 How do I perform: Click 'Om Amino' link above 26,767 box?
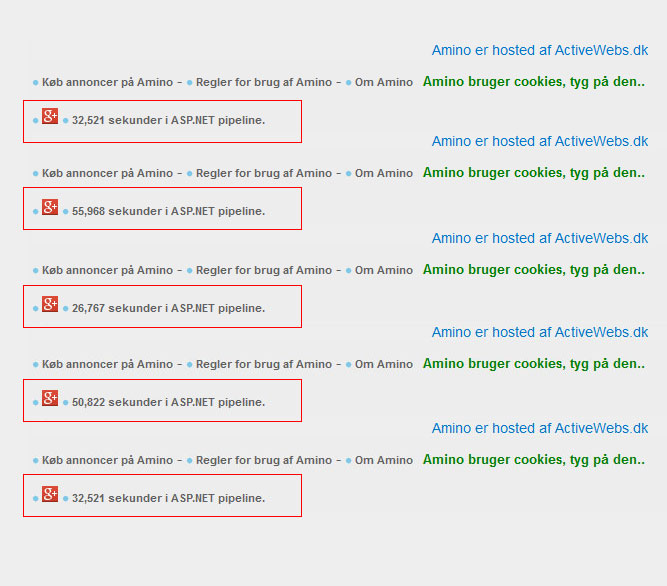pos(383,270)
